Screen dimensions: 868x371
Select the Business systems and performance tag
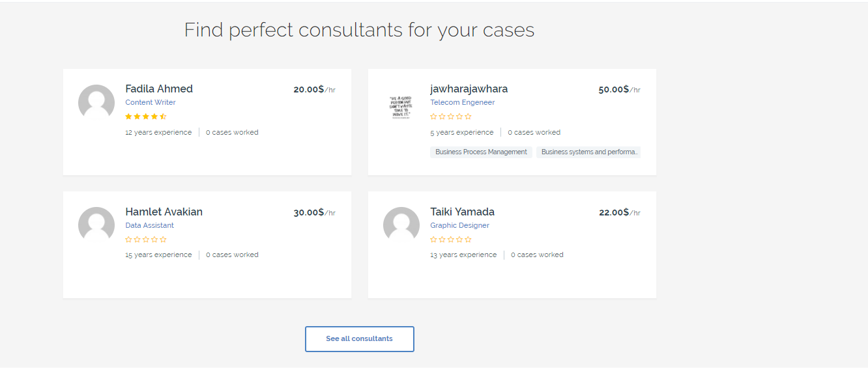point(588,152)
